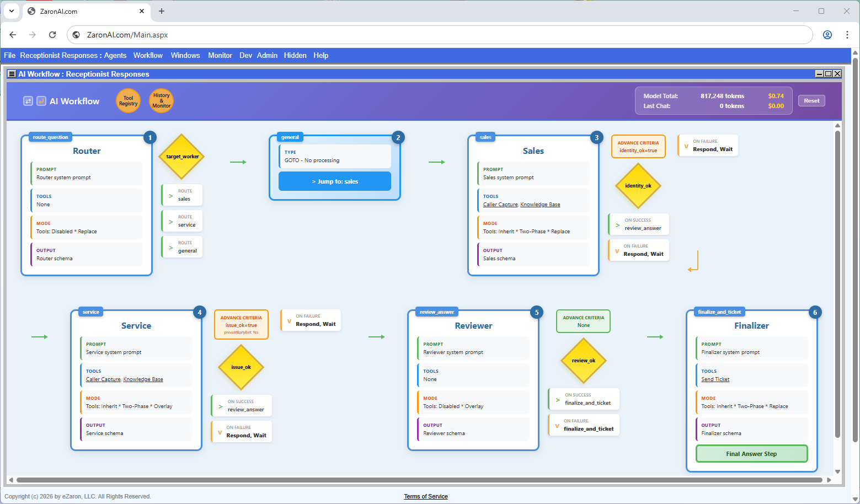Click the finalize_and_ticket step tag
The width and height of the screenshot is (860, 504).
click(719, 312)
